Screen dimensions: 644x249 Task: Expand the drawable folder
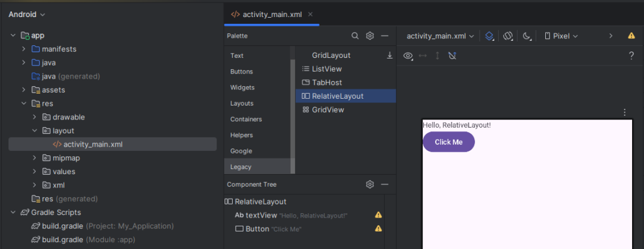pos(35,117)
